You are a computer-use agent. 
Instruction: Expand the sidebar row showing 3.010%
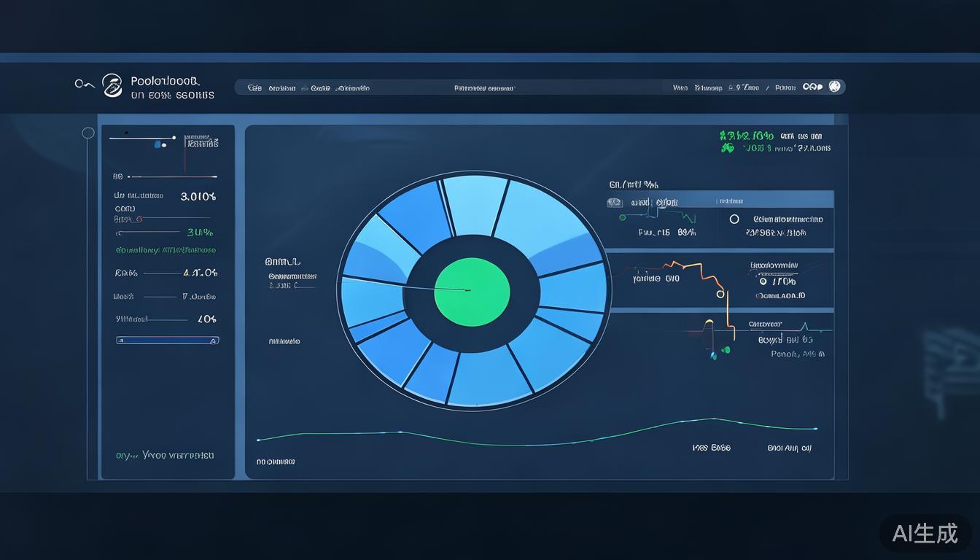coord(166,196)
